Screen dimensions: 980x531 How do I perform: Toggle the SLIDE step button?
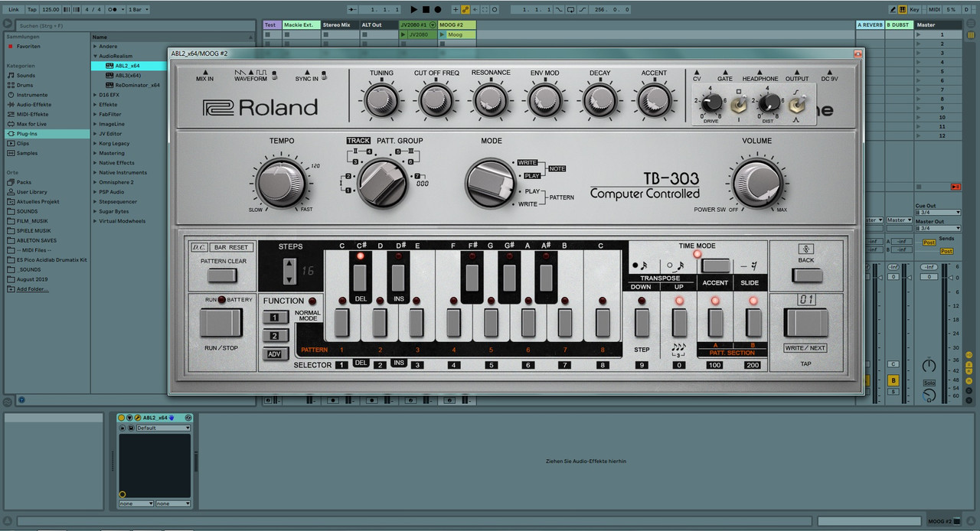click(x=753, y=324)
